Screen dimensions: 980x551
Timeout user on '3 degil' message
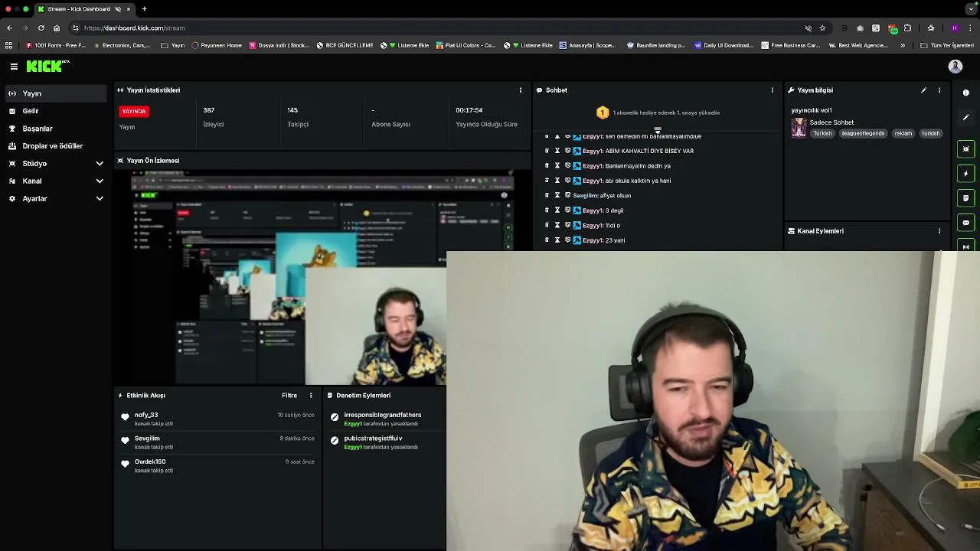557,210
